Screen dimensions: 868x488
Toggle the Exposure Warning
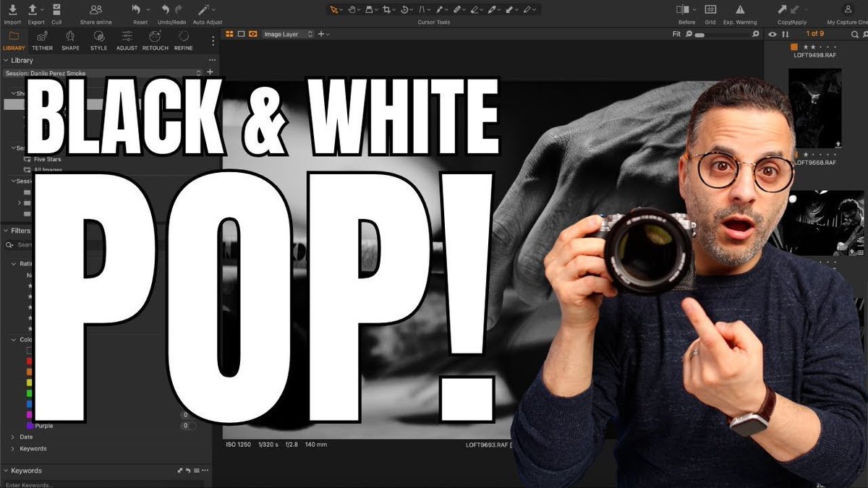tap(741, 10)
